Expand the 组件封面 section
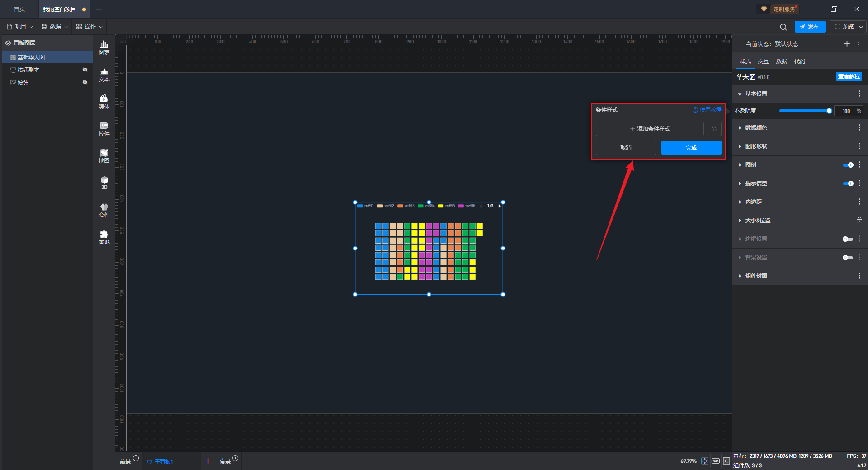The width and height of the screenshot is (868, 470). 740,276
